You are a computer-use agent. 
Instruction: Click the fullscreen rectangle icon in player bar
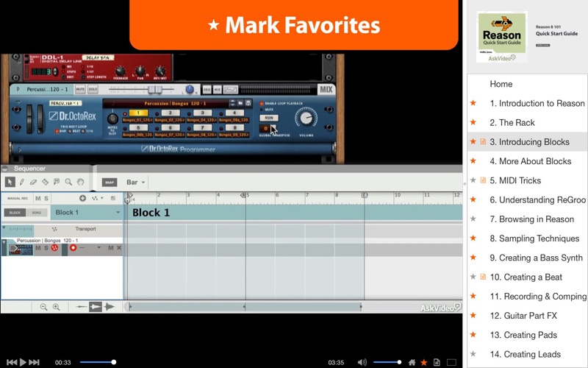point(451,362)
